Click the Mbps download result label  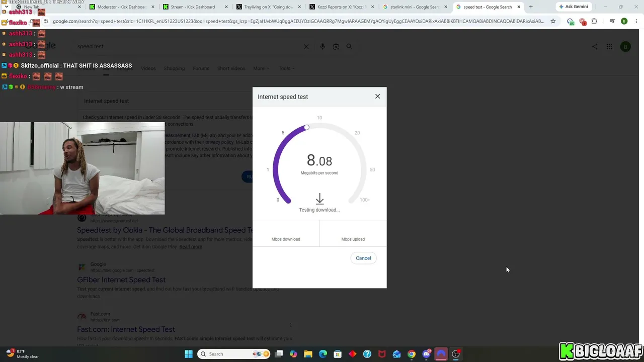286,239
